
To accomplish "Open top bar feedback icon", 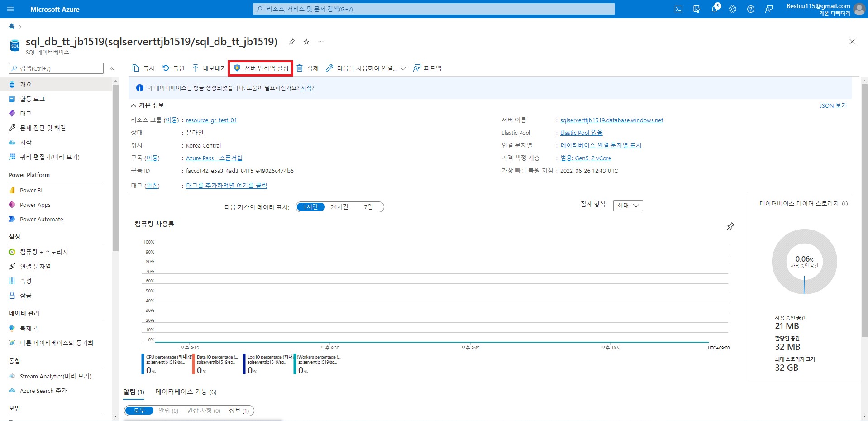I will click(769, 9).
